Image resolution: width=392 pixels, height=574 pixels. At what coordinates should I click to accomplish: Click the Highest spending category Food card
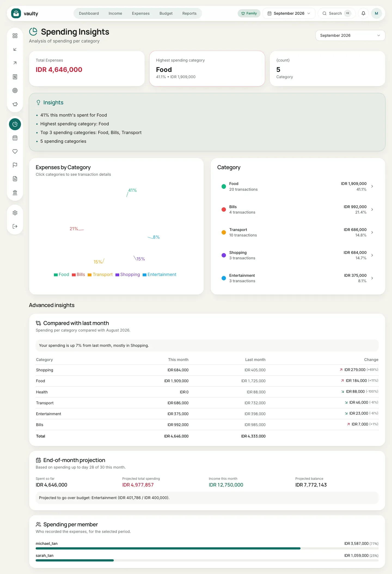207,69
